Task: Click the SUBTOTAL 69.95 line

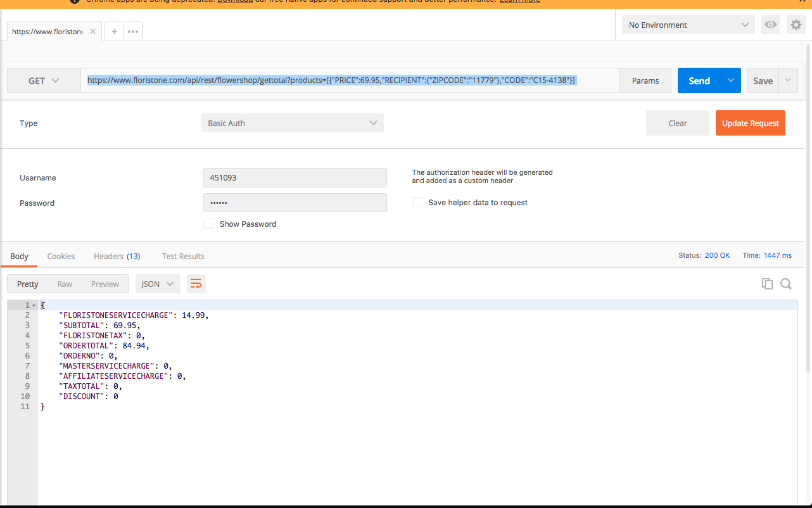Action: 99,325
